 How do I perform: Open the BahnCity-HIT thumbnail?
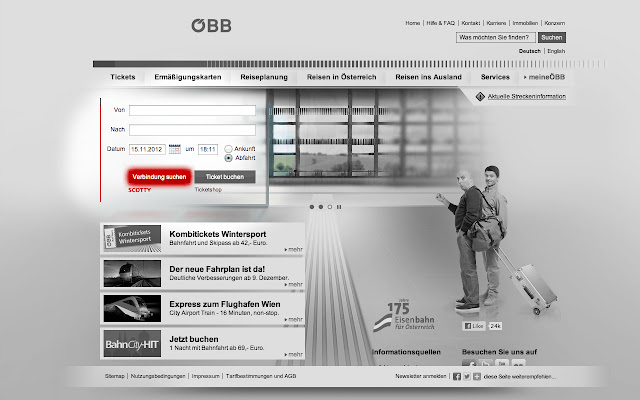click(132, 344)
